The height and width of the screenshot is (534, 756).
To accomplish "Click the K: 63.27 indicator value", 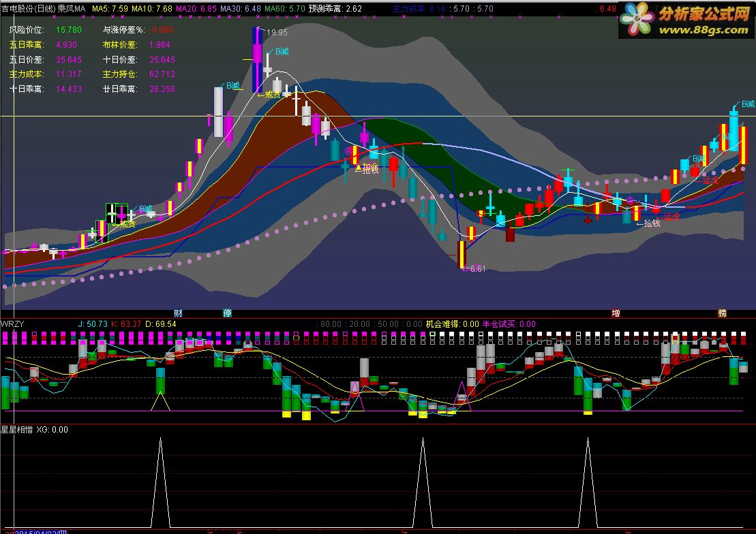I will tap(126, 324).
